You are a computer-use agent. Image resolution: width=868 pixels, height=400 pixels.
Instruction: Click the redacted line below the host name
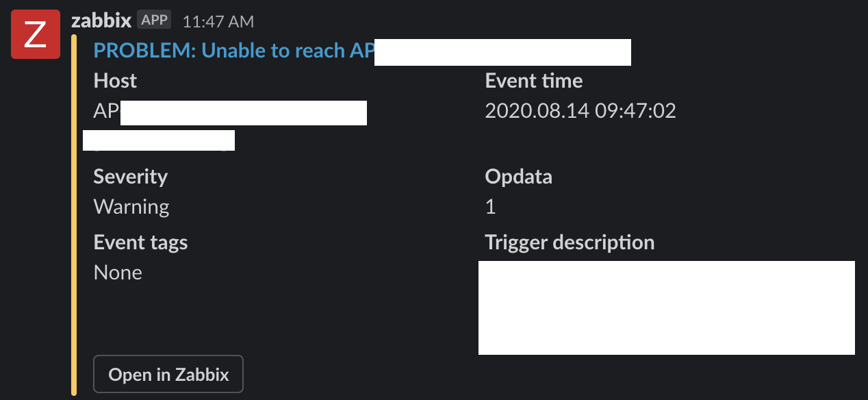(x=159, y=140)
